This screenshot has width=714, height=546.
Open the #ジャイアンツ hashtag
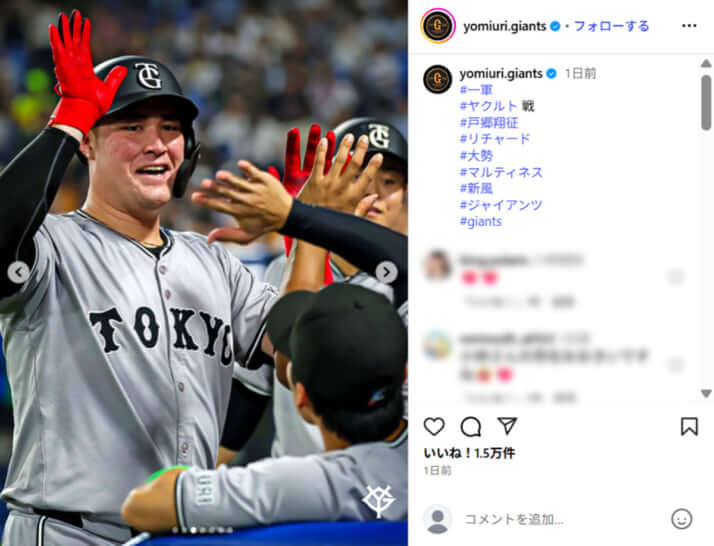point(501,205)
